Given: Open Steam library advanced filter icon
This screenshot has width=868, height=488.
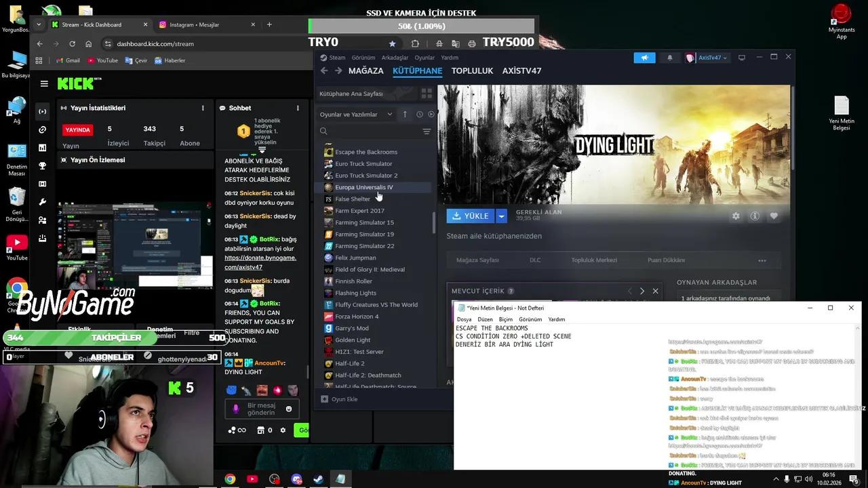Looking at the screenshot, I should pos(427,131).
